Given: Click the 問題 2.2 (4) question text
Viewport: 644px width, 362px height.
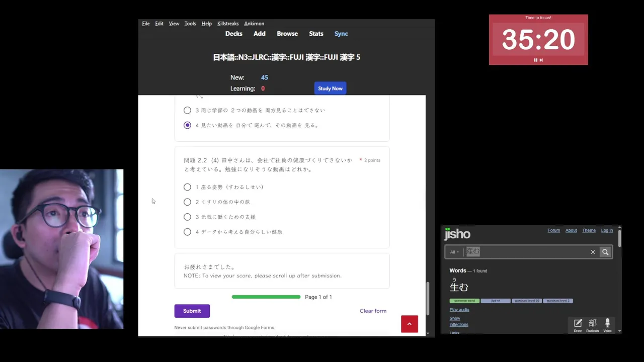Looking at the screenshot, I should [268, 165].
